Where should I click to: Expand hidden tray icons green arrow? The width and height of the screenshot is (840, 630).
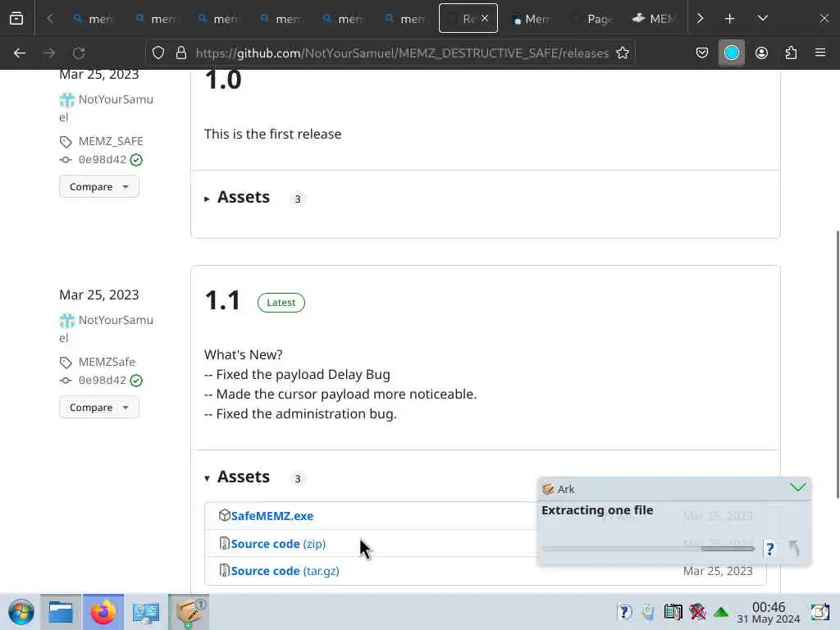coord(721,612)
